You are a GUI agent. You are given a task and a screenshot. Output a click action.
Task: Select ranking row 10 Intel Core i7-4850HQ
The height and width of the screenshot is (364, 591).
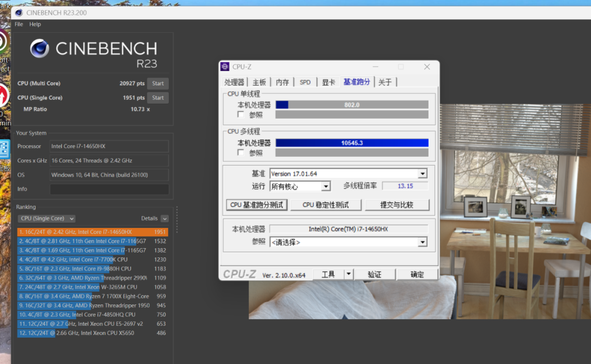[92, 314]
